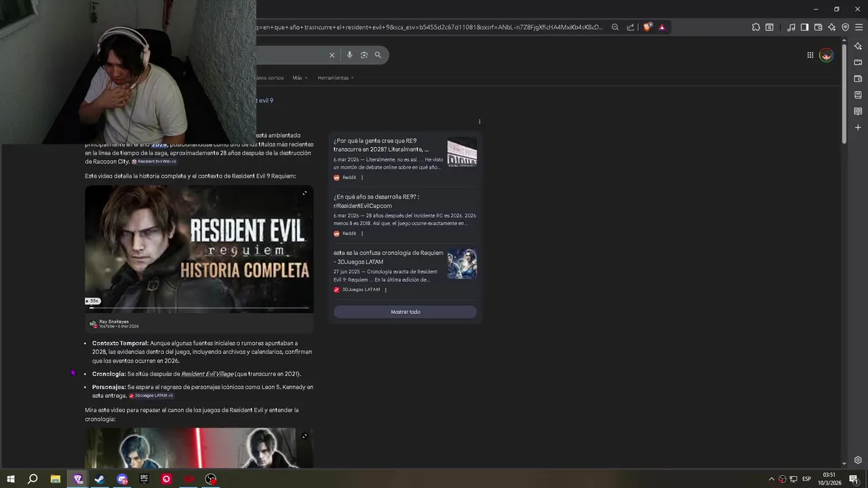
Task: Toggle the browser sidebar panel
Action: point(804,27)
